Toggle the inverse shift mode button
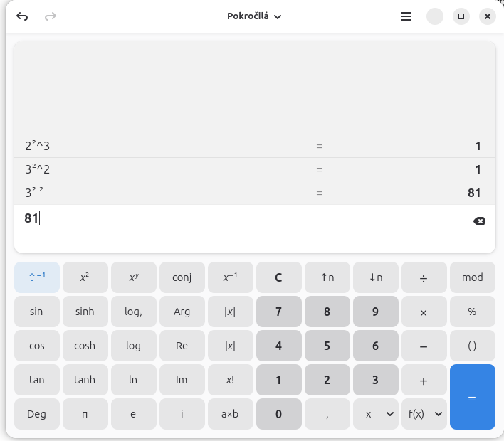Screen dimensions: 504x441 pos(37,277)
